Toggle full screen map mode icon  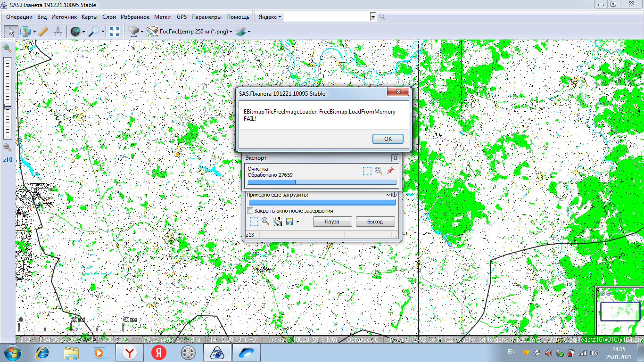tap(114, 32)
